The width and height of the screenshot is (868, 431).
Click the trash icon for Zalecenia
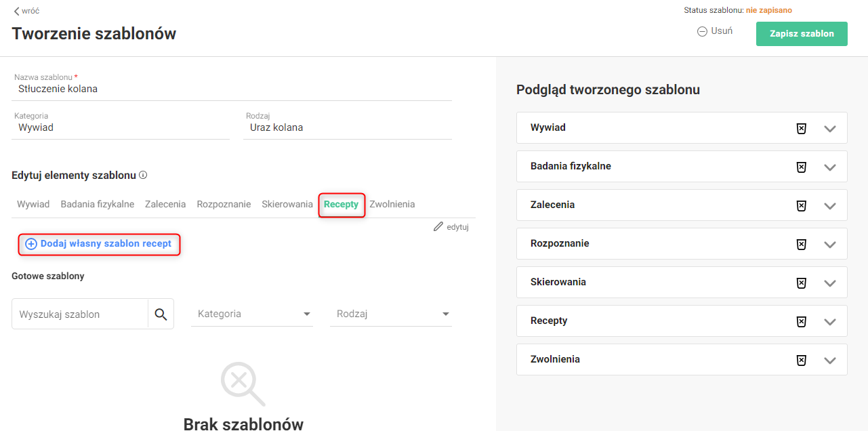[x=801, y=205]
